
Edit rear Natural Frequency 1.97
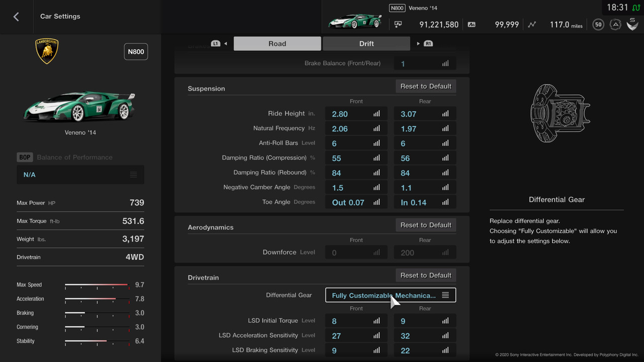tap(425, 129)
